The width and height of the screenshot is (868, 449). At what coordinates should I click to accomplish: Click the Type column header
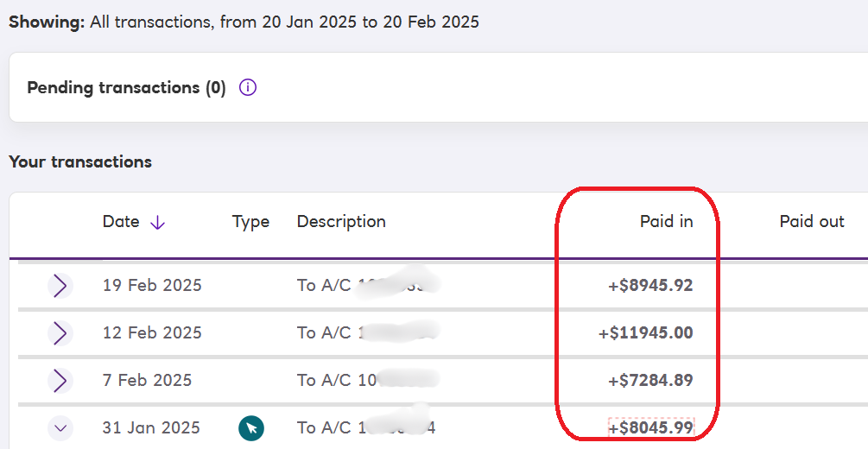[x=250, y=222]
